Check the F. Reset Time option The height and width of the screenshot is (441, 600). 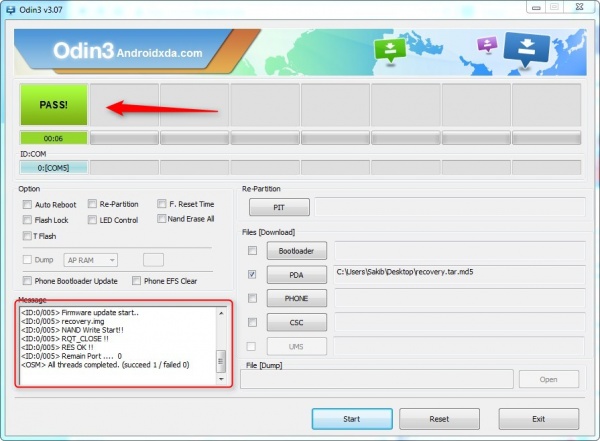(x=161, y=204)
